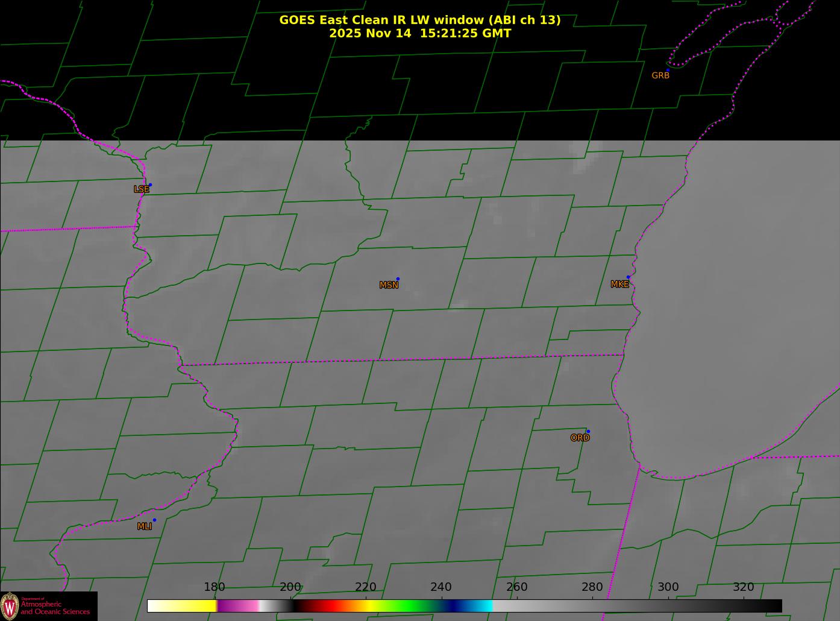The width and height of the screenshot is (840, 621).
Task: Click the 260 tick label on colorbar
Action: pos(516,587)
